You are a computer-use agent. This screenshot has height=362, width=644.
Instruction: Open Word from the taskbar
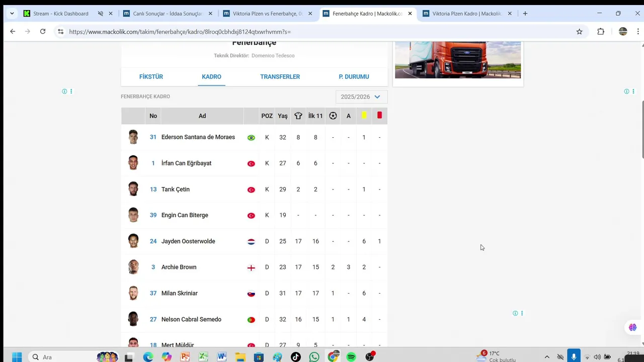(x=222, y=357)
